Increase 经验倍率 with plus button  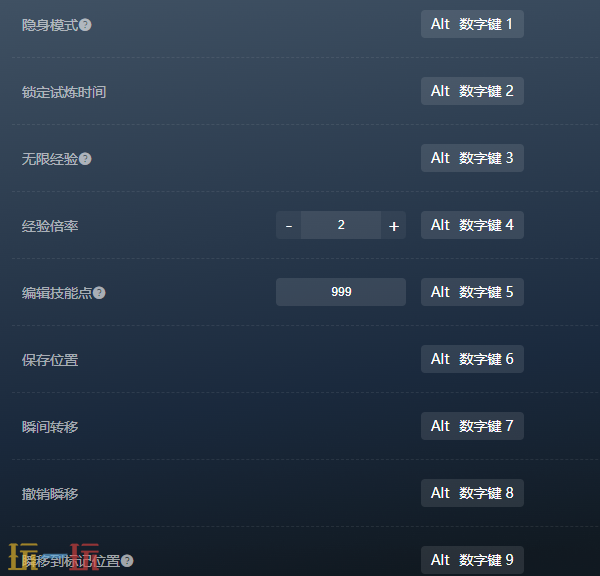click(393, 225)
